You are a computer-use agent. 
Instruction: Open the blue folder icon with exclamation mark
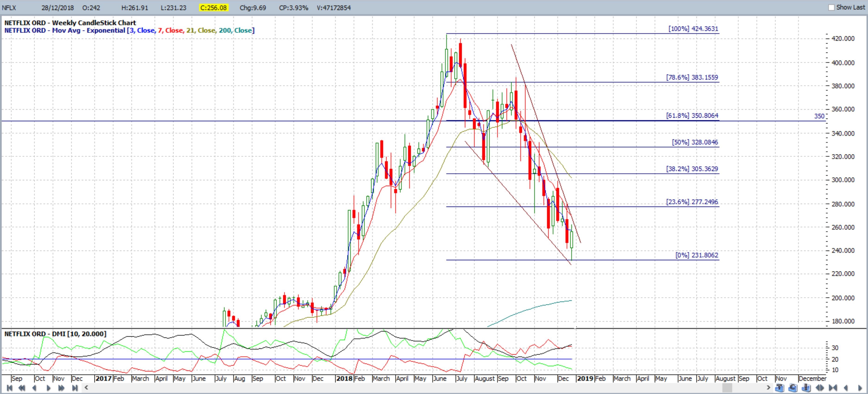tap(806, 388)
